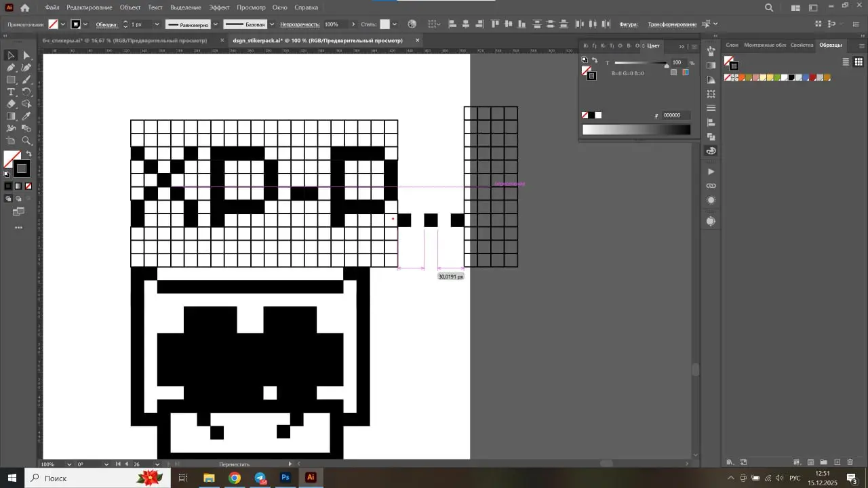Enable Draw Normal mode
The image size is (868, 488).
(8, 199)
